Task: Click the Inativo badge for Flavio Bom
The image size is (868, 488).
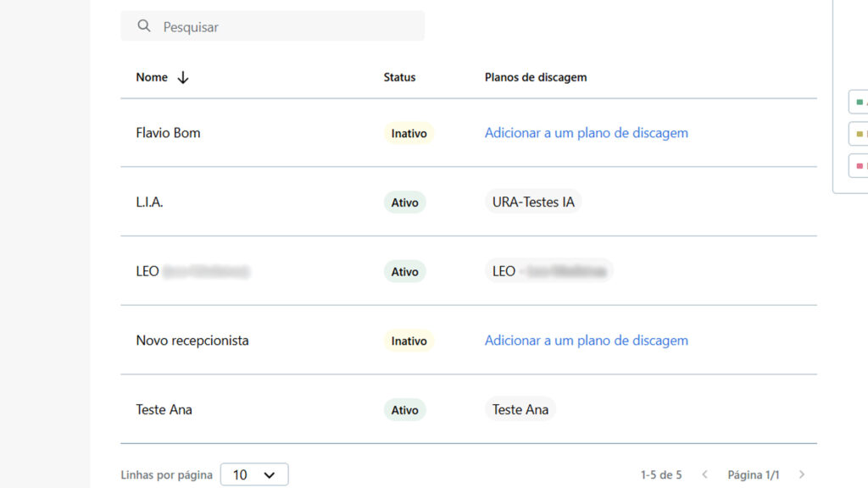Action: (x=409, y=133)
